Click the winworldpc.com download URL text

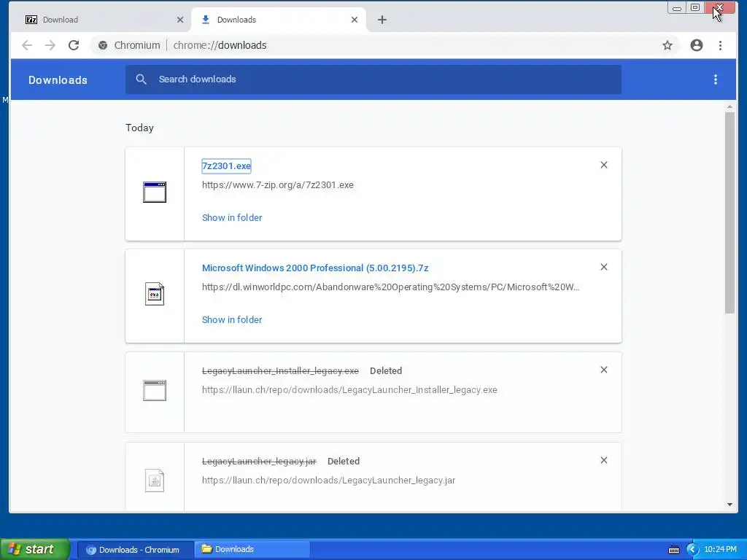click(x=391, y=287)
